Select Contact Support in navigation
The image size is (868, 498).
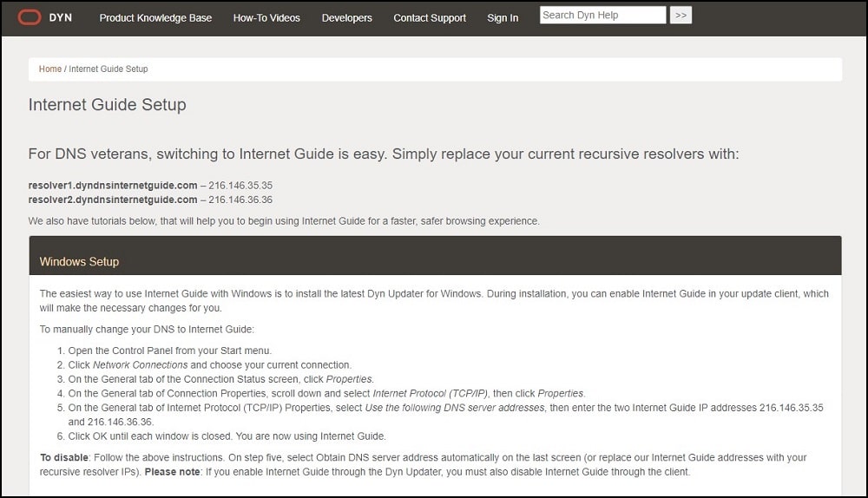[430, 17]
